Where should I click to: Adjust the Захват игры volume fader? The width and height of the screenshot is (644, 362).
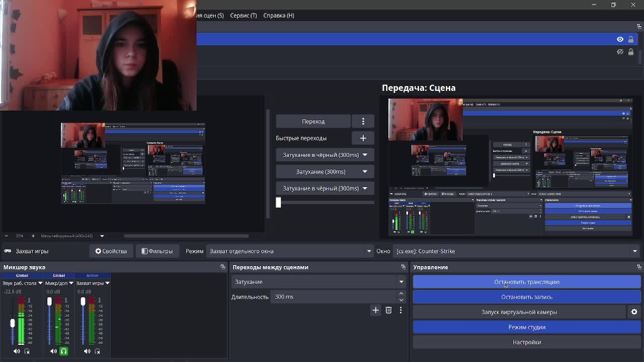point(83,302)
